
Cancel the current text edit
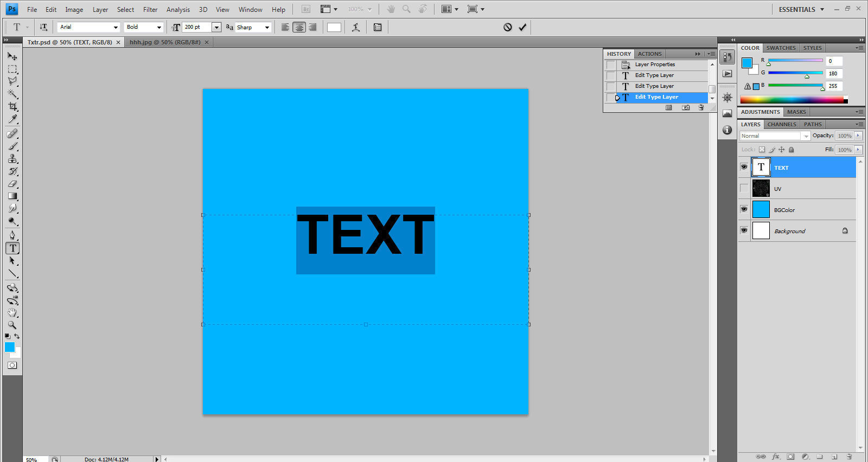[x=508, y=27]
